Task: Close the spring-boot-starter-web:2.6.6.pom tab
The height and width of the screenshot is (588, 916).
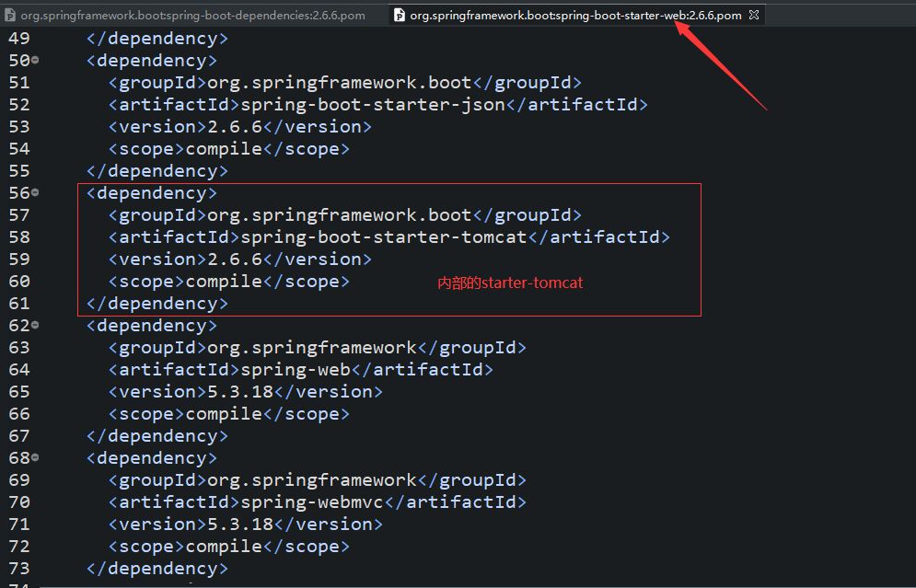Action: click(x=753, y=16)
